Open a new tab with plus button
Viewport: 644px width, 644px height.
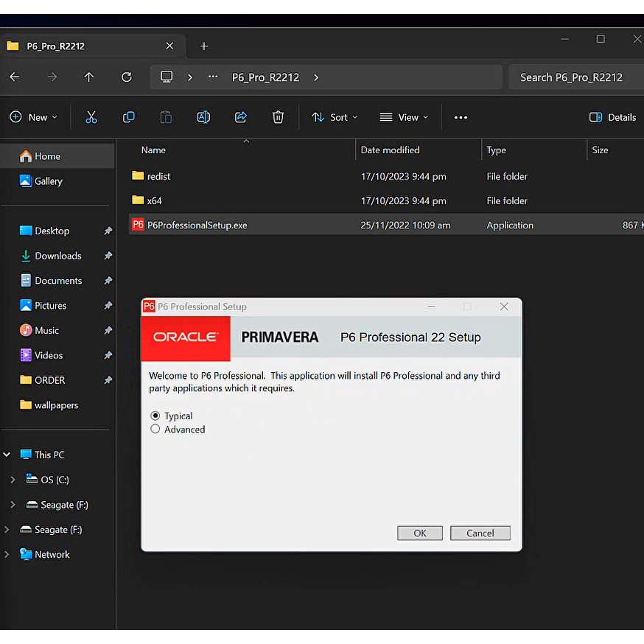(x=204, y=46)
